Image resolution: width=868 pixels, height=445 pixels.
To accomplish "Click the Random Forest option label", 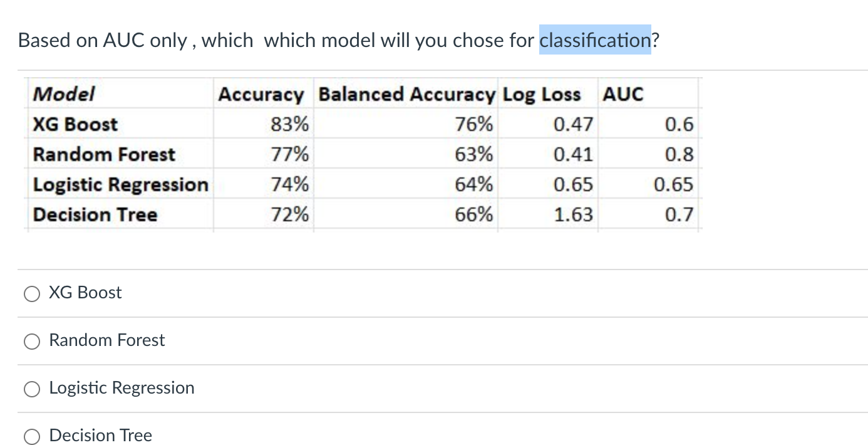I will point(106,340).
